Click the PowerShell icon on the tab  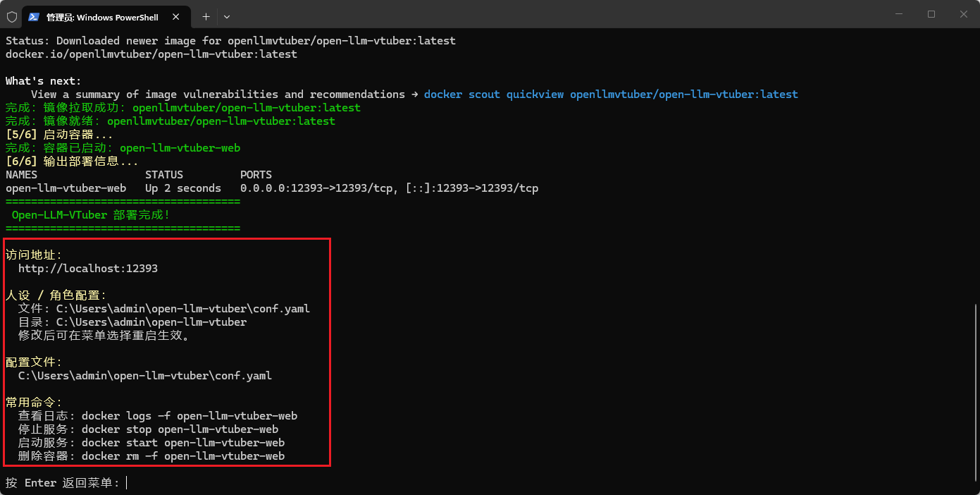click(33, 16)
